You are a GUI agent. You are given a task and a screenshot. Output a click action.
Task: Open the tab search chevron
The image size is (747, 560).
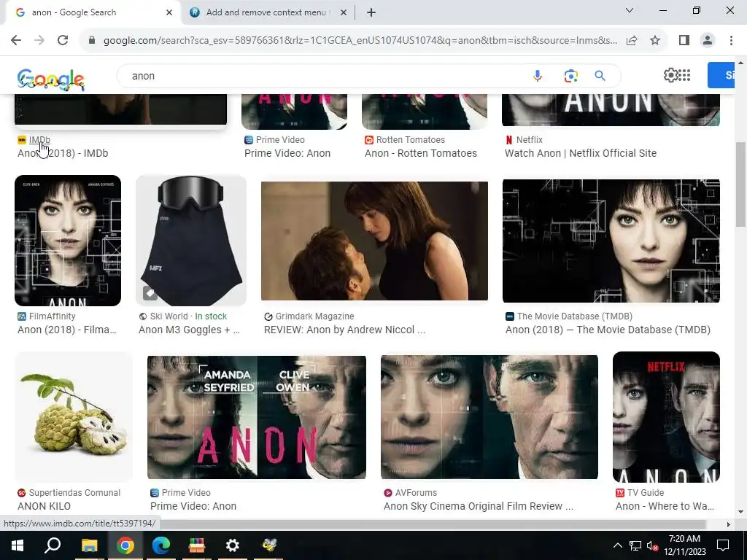(x=630, y=10)
